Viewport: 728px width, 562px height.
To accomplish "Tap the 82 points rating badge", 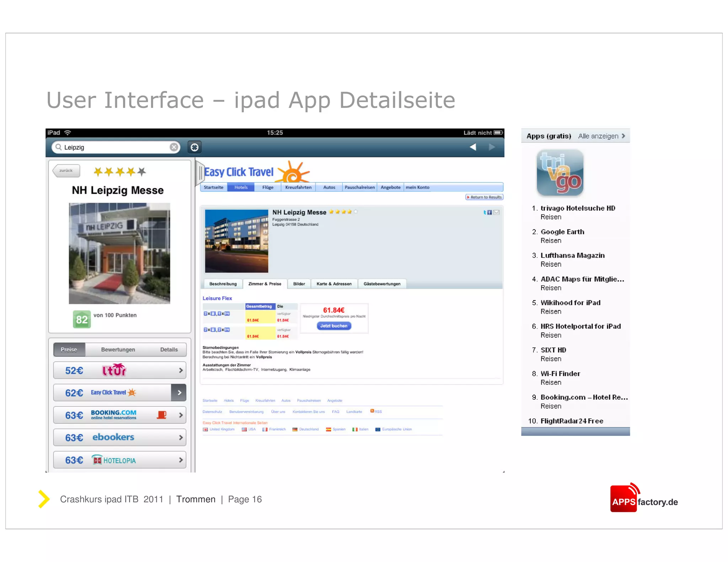I will (82, 319).
